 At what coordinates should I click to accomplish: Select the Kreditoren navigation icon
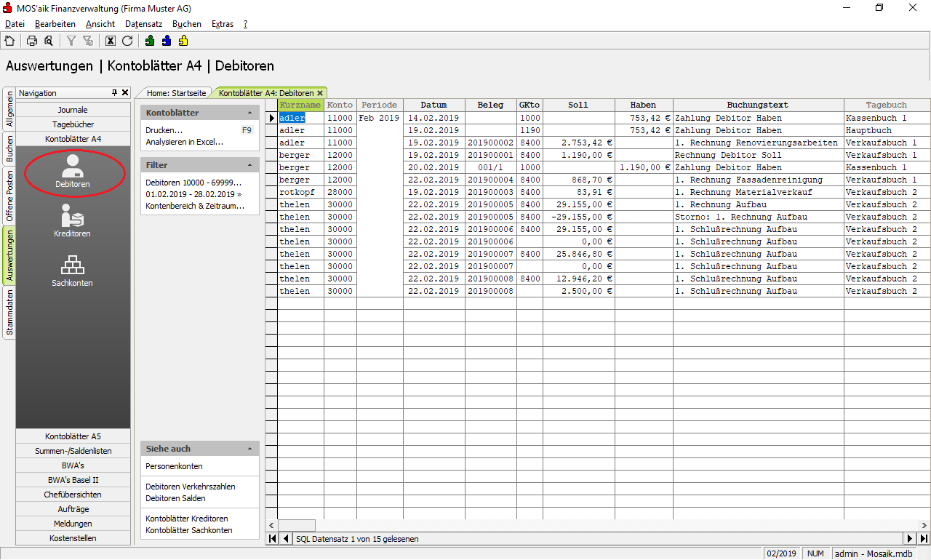72,220
